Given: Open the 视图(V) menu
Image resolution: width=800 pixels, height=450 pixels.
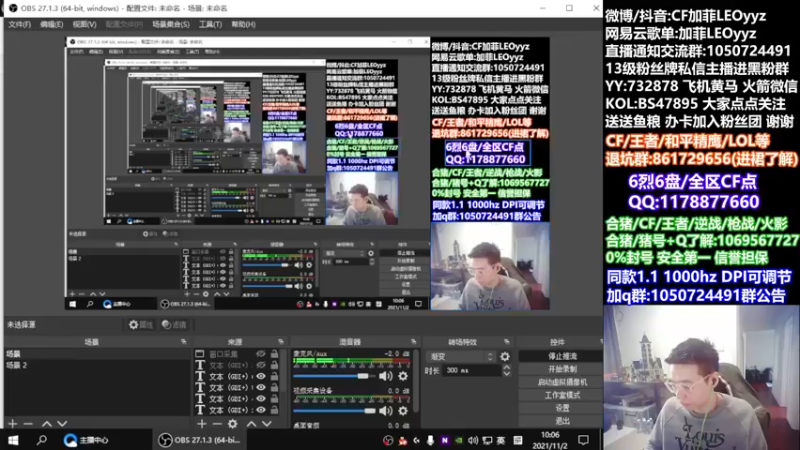Looking at the screenshot, I should pos(84,24).
